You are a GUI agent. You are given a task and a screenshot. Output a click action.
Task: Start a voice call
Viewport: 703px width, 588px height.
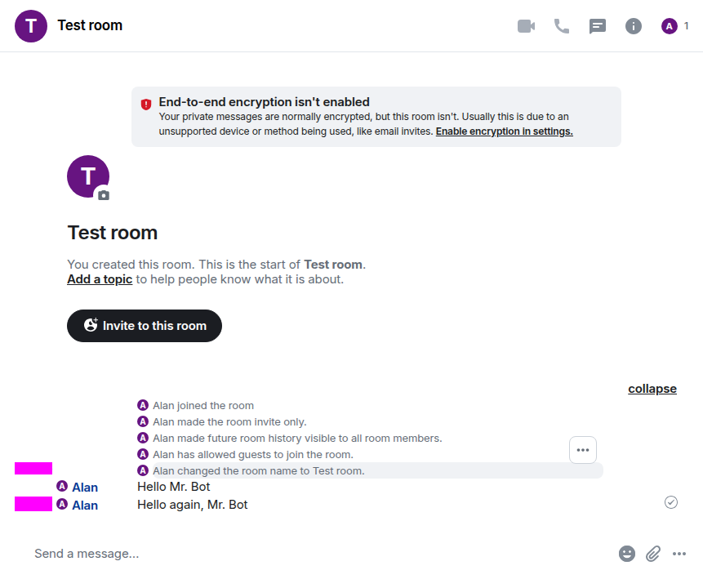point(562,26)
